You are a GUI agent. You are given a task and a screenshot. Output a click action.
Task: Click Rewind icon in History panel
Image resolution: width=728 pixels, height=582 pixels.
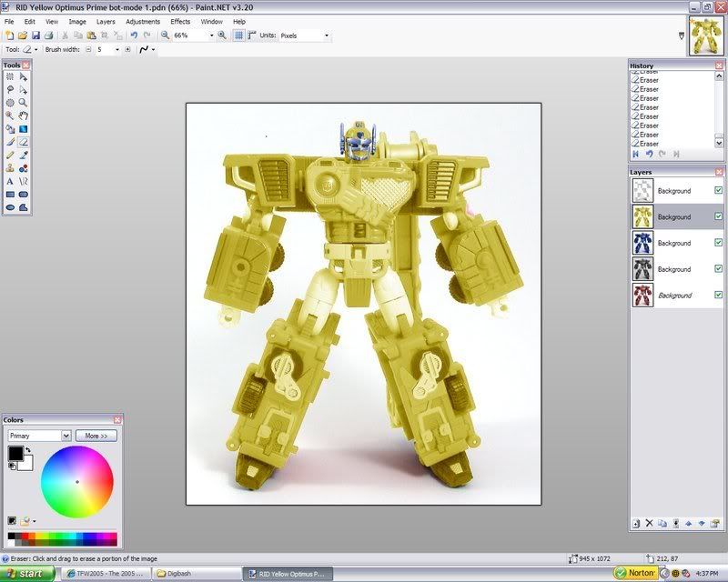(635, 154)
